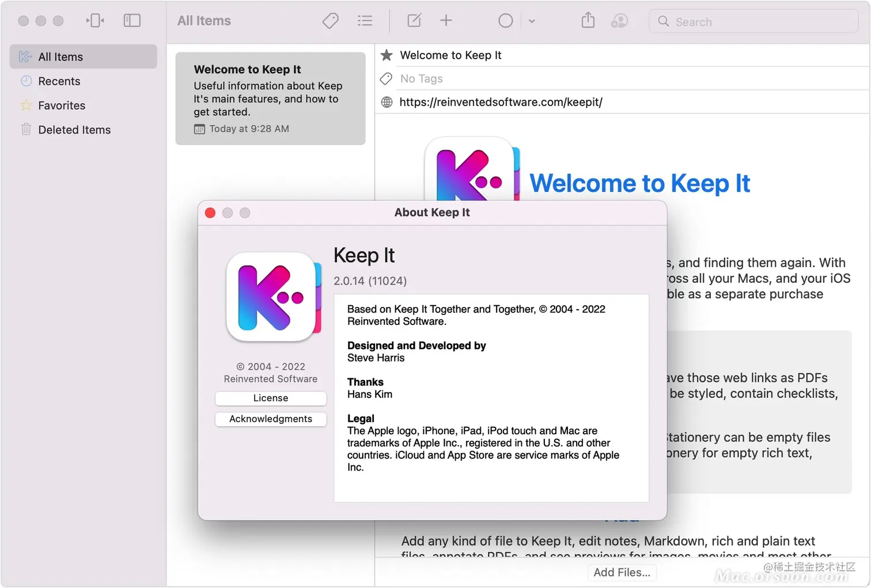Click the add people collaboration icon
This screenshot has height=588, width=871.
619,21
